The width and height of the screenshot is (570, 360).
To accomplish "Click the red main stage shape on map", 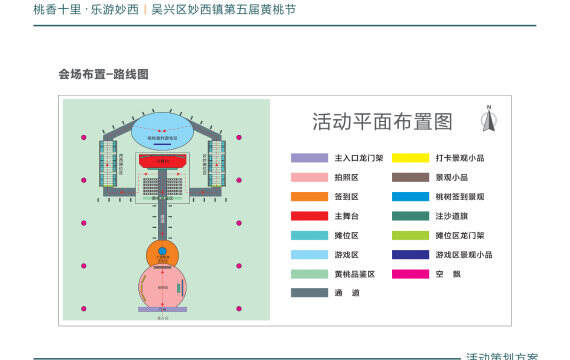I will 162,161.
